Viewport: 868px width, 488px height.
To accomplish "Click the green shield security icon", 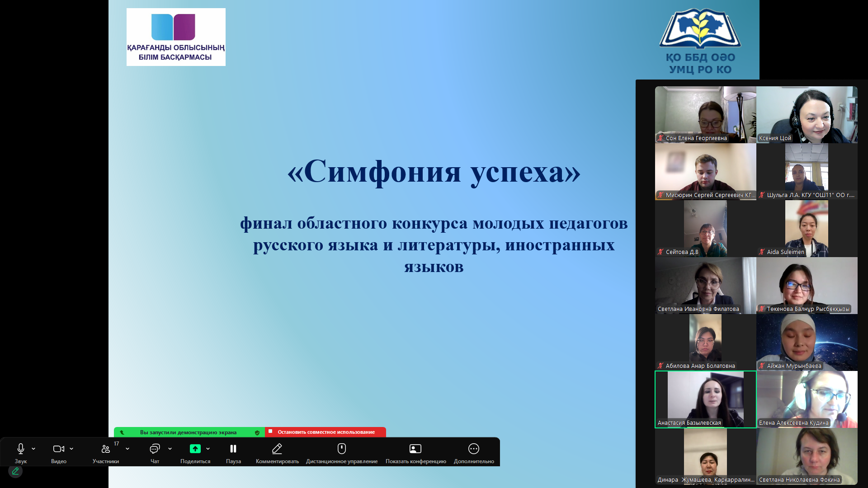I will click(x=257, y=432).
